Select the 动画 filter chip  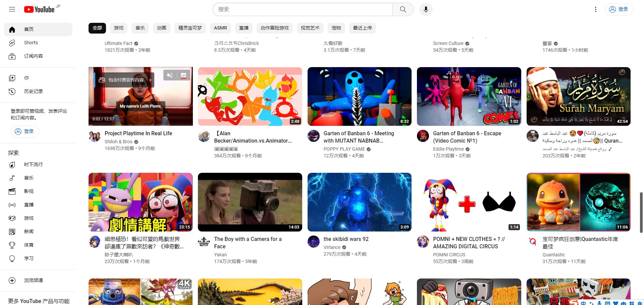pos(162,28)
